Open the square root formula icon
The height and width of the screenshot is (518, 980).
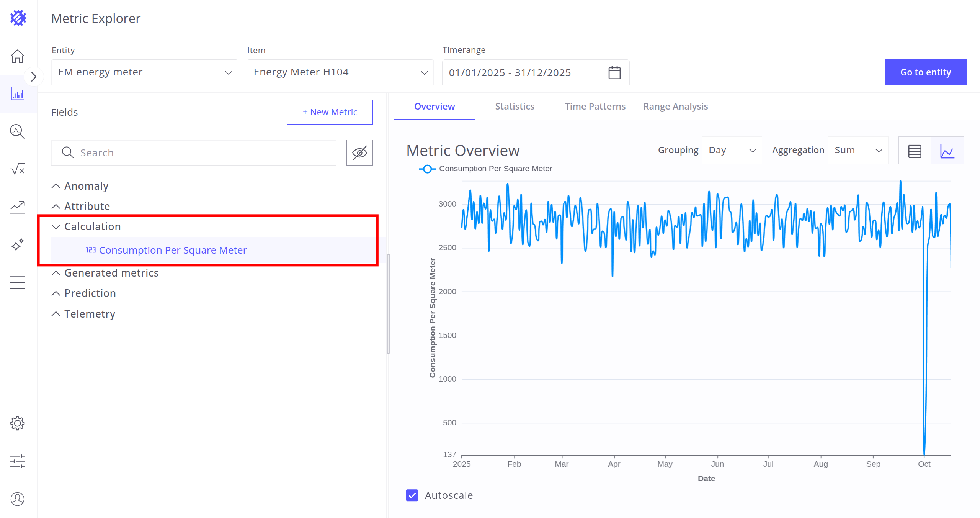pyautogui.click(x=18, y=169)
